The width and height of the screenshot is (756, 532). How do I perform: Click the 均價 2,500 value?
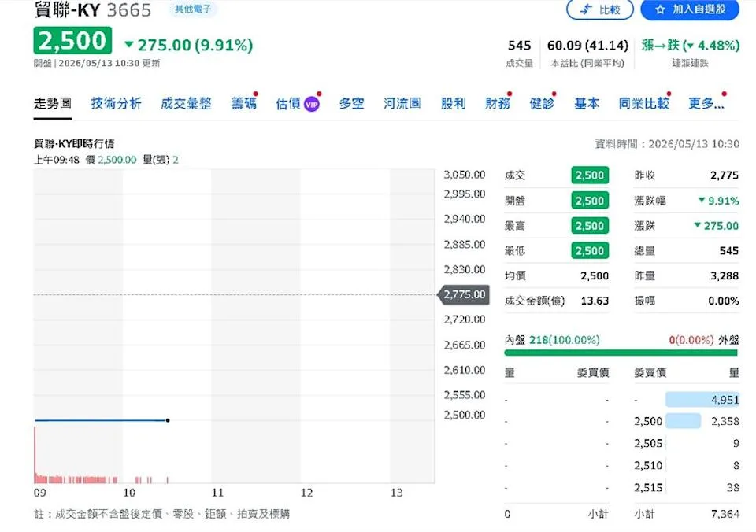[595, 275]
